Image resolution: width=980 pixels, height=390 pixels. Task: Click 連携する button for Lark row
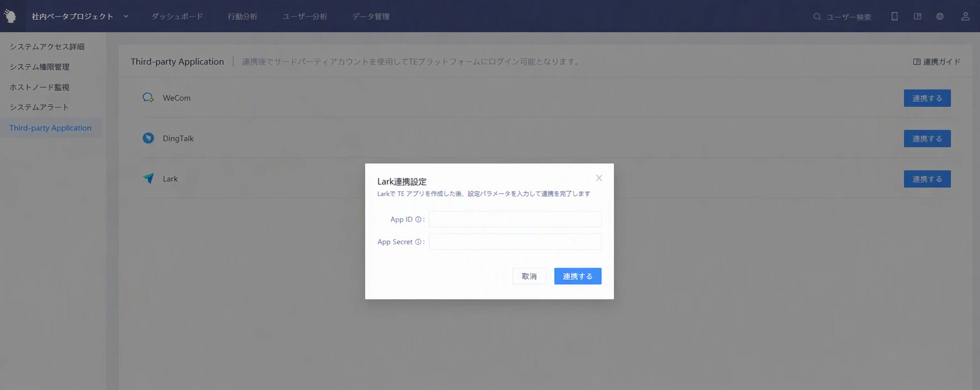point(927,179)
